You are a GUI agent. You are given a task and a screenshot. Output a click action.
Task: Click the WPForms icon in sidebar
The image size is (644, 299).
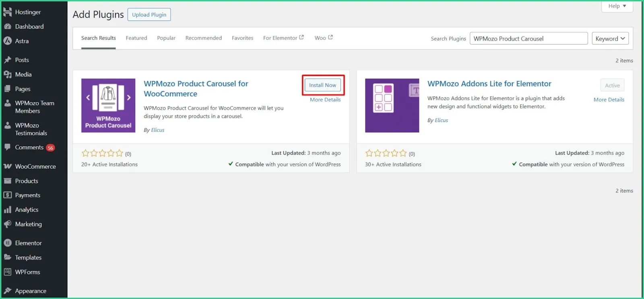click(7, 272)
